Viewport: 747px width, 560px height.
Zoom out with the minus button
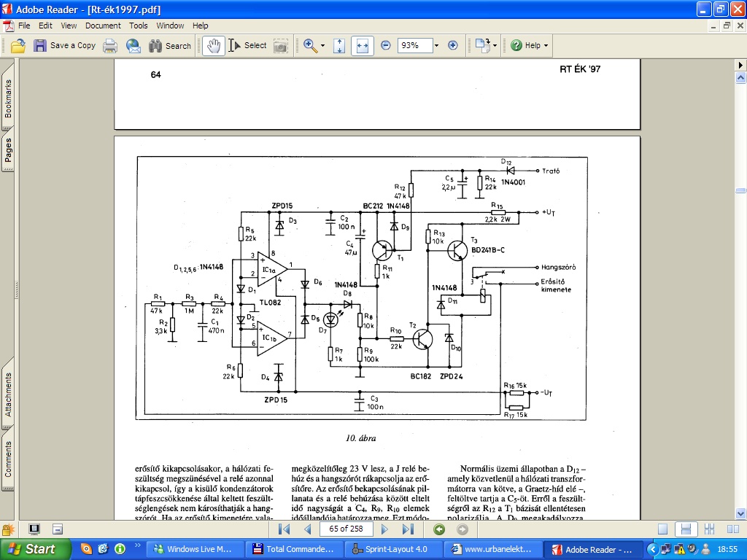(x=386, y=45)
